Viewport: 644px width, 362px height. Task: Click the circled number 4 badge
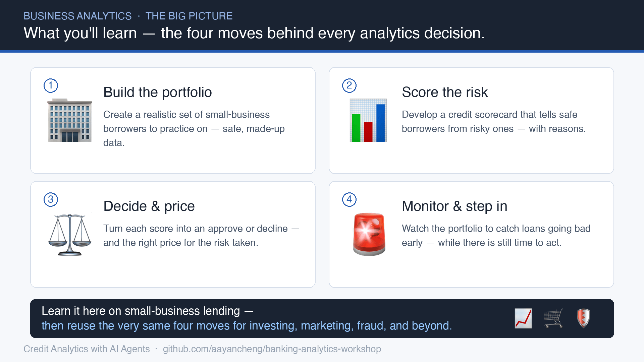pos(349,199)
